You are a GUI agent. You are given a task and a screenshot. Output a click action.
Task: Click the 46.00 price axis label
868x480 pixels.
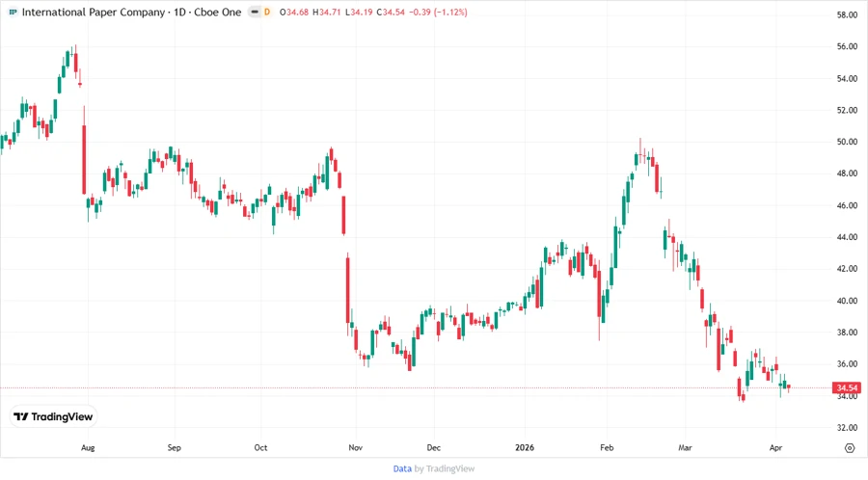point(847,205)
